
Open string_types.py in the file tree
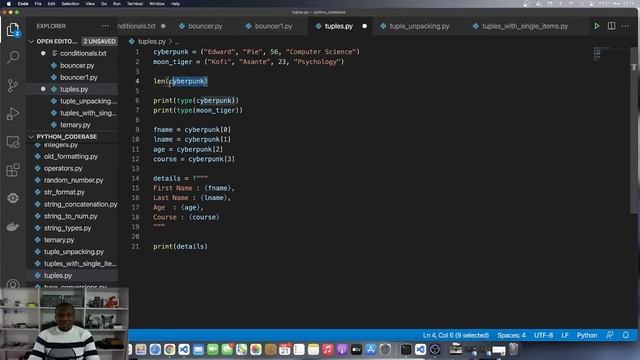[x=67, y=228]
